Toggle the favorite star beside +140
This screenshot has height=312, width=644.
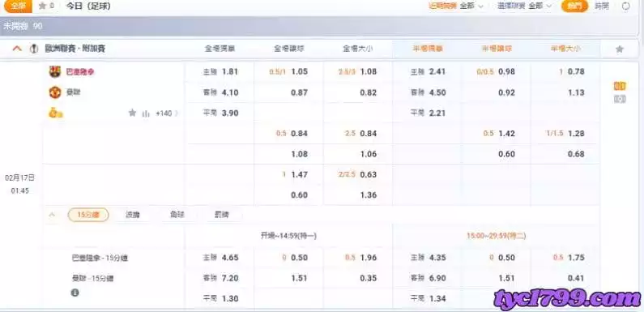132,113
